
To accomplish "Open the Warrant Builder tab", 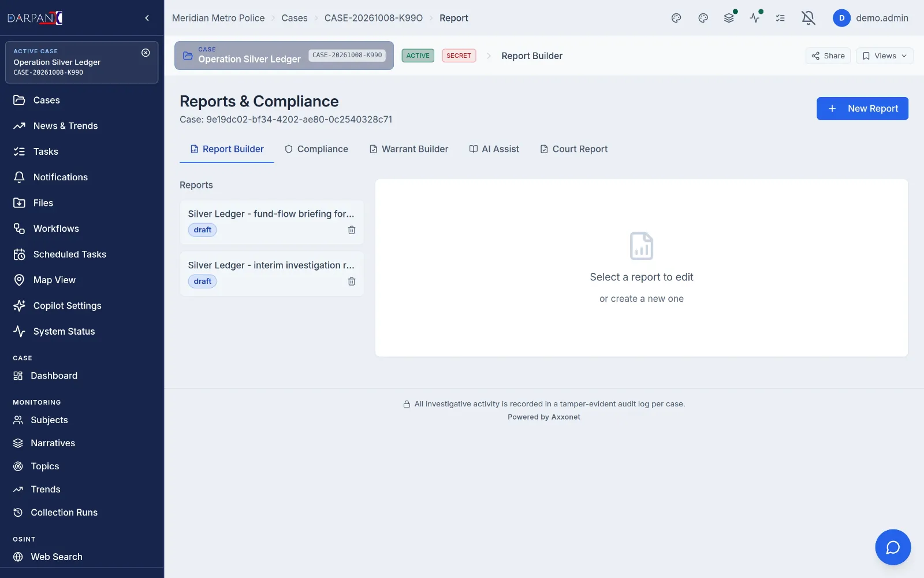I will (409, 149).
